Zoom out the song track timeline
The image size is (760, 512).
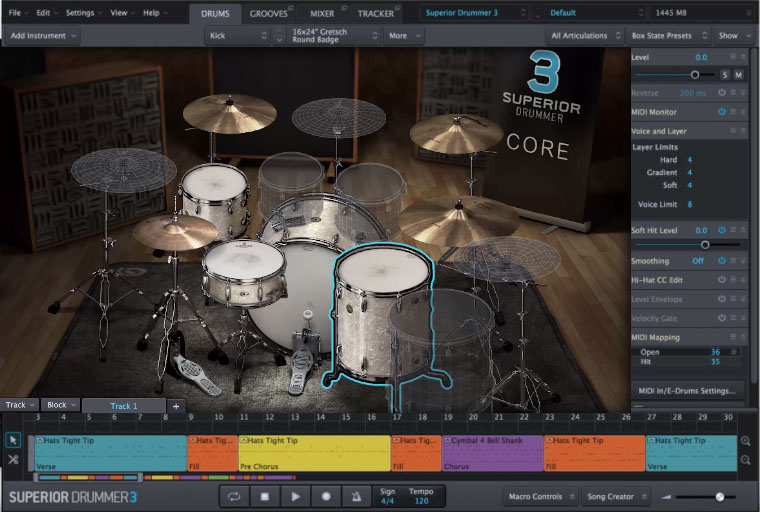pos(745,460)
